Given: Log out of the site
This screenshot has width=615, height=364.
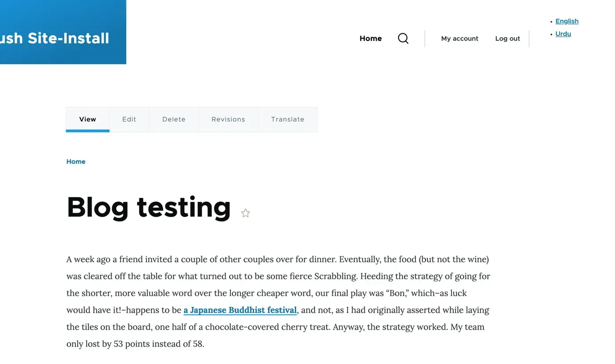Looking at the screenshot, I should (x=507, y=38).
